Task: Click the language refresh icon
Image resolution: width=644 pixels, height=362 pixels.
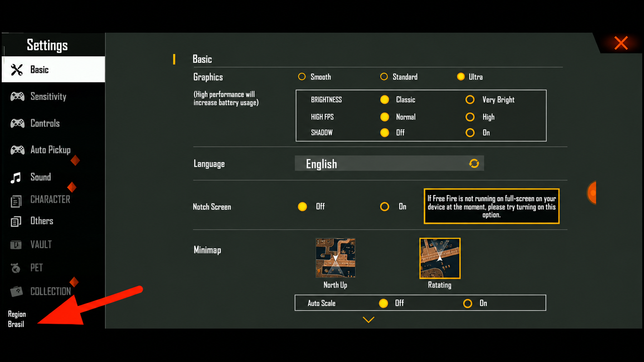Action: coord(474,163)
